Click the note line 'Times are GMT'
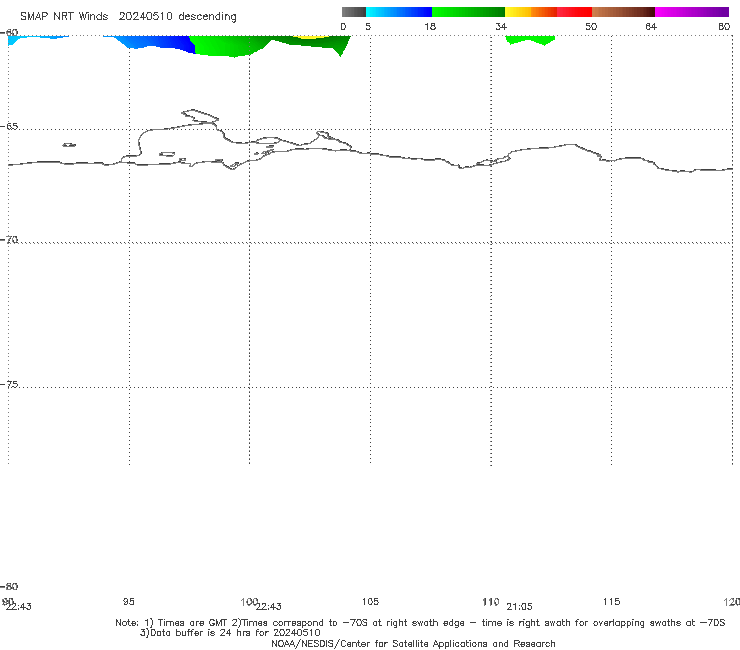 point(193,623)
